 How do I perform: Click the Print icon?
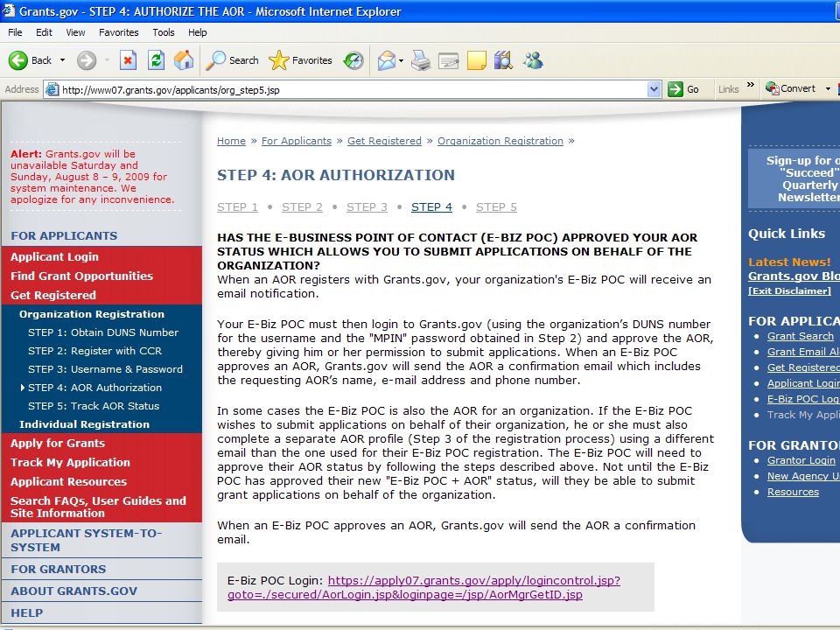(421, 60)
